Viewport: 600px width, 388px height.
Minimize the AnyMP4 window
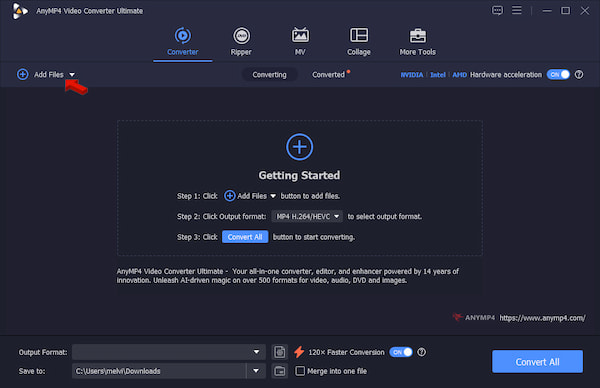point(547,11)
